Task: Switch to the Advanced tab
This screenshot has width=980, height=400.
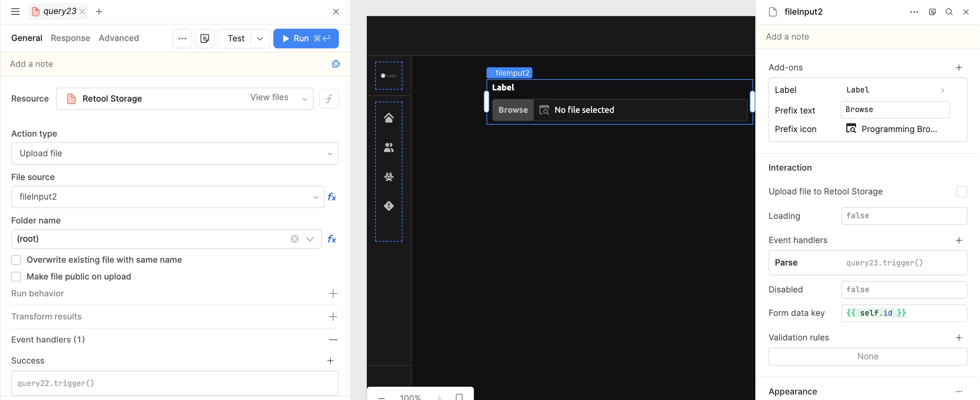Action: tap(119, 38)
